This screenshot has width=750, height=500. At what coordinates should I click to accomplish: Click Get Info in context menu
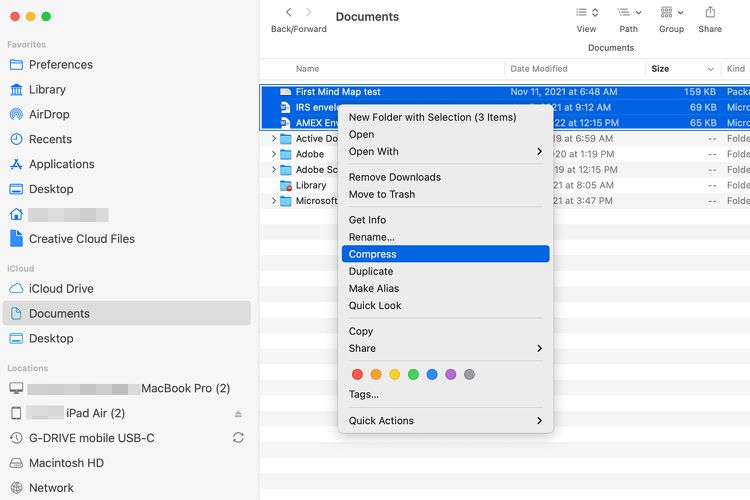[367, 220]
